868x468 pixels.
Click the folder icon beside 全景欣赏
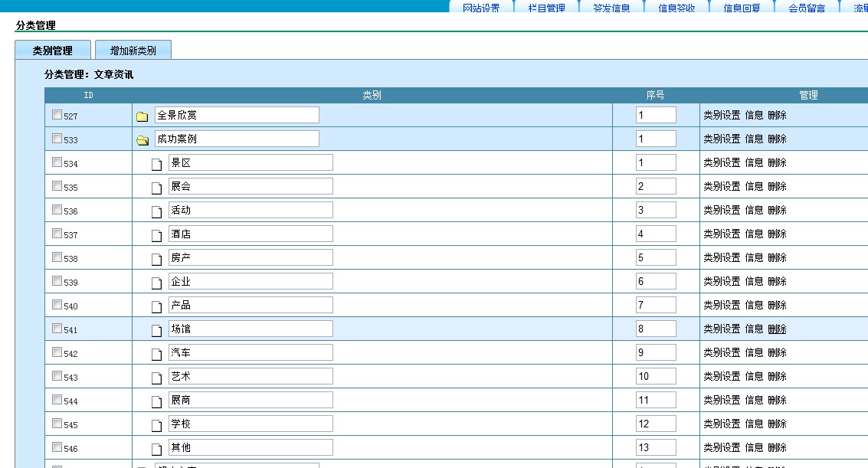[x=142, y=116]
